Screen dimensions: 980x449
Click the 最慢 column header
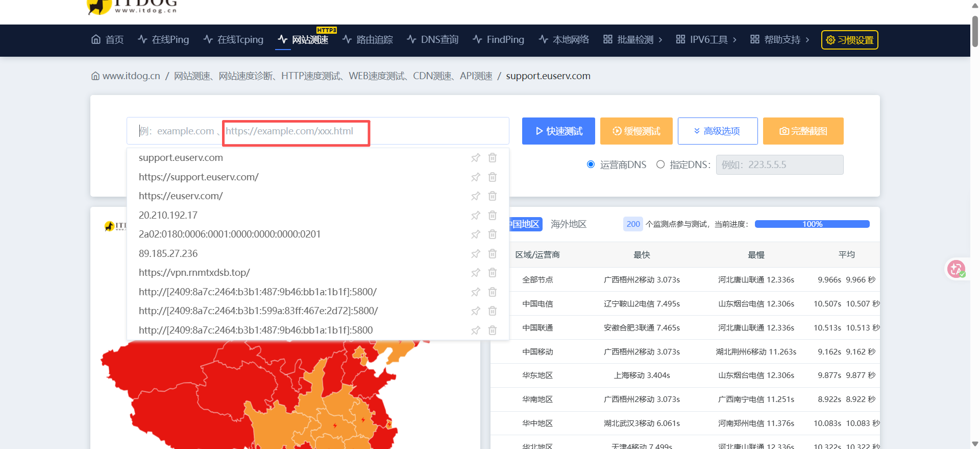tap(756, 255)
